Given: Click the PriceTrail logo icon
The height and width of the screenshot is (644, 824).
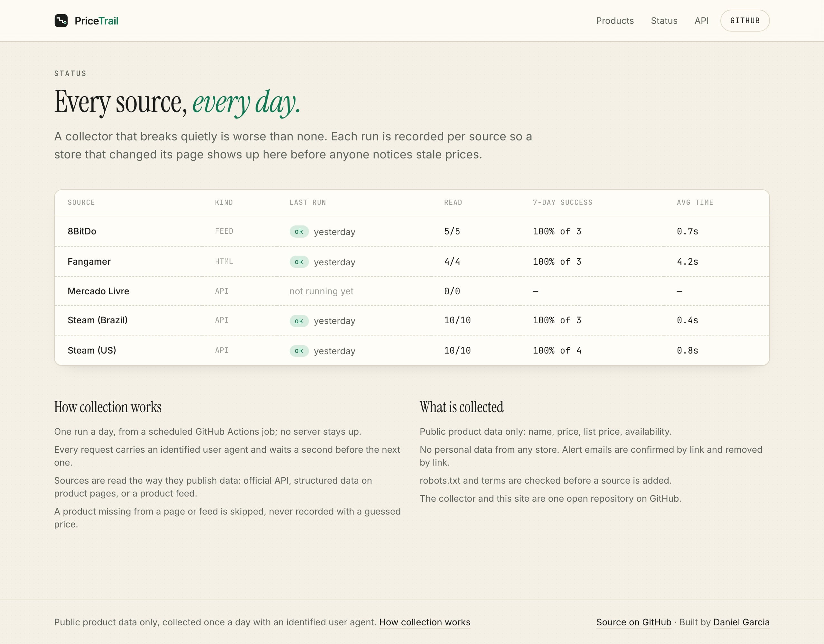Looking at the screenshot, I should pos(61,21).
